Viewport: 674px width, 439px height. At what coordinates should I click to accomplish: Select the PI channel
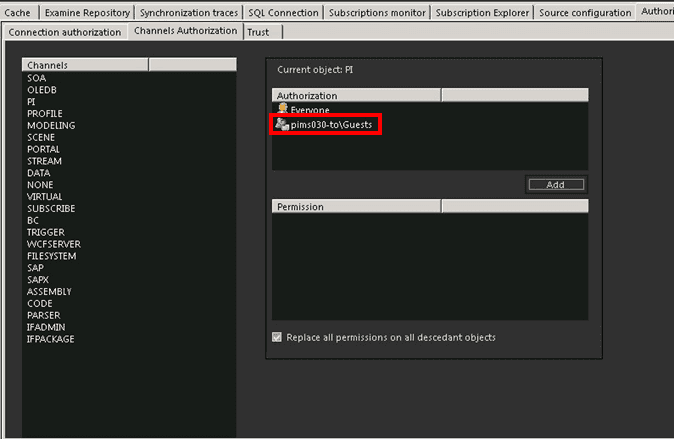31,102
